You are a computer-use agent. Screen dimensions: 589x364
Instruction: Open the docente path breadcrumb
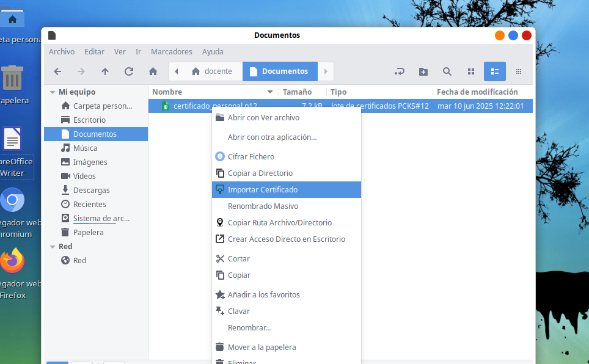[211, 71]
